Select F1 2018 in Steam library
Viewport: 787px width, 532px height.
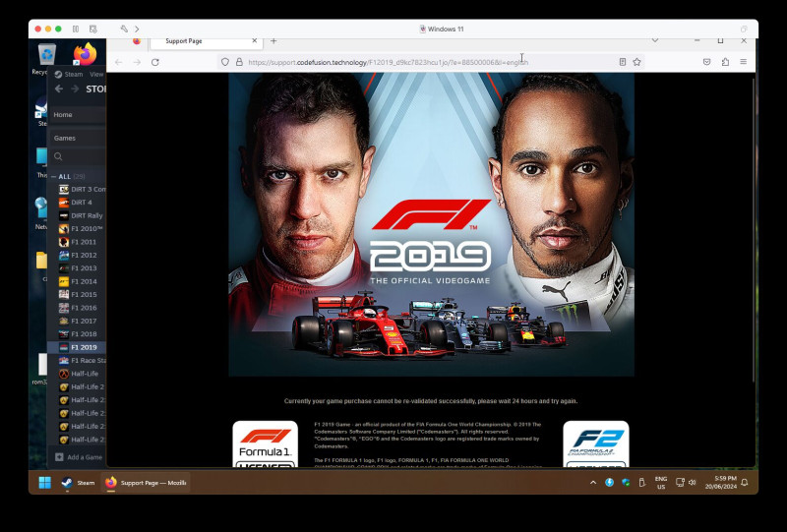(78, 334)
